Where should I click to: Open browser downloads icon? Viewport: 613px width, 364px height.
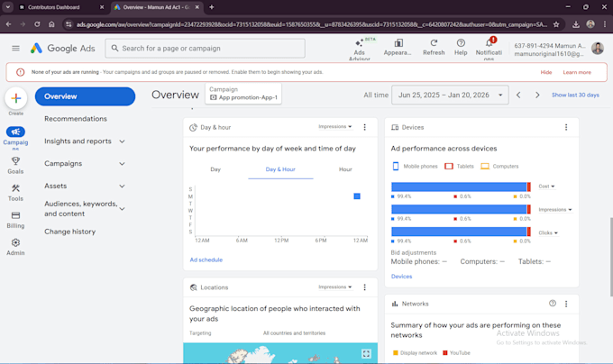pyautogui.click(x=576, y=24)
